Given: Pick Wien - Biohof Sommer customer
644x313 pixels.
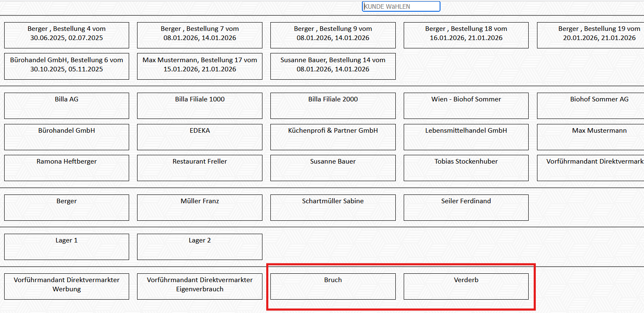Looking at the screenshot, I should 466,106.
